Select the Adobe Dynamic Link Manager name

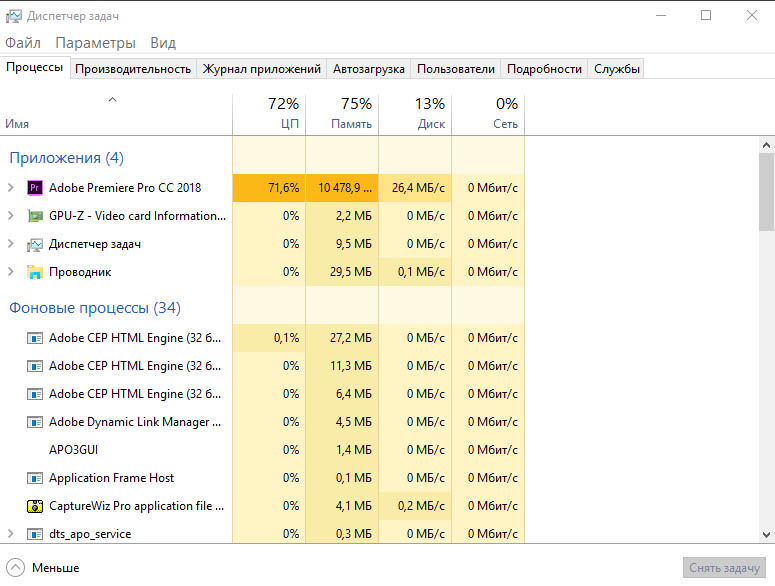(x=135, y=422)
